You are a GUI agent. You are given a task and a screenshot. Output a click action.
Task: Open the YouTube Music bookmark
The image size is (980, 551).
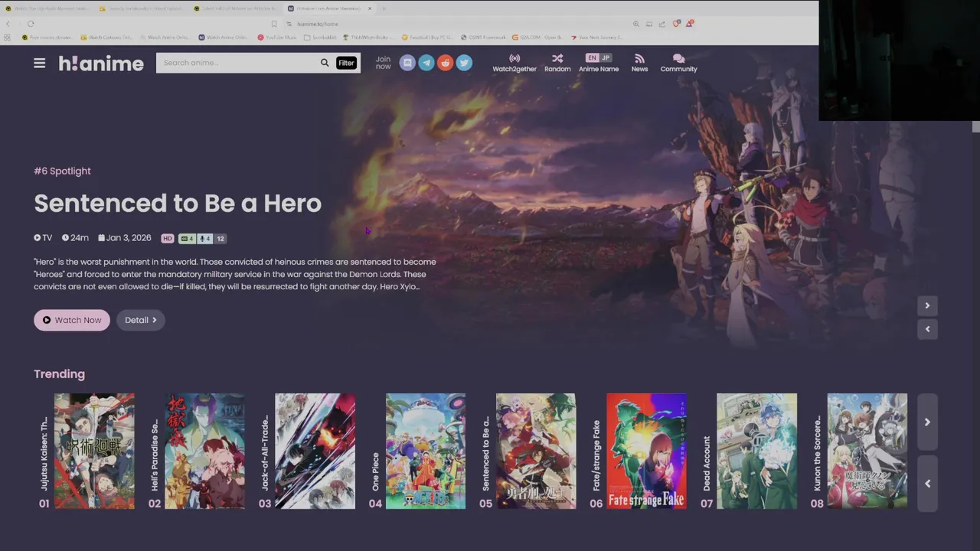pos(277,37)
